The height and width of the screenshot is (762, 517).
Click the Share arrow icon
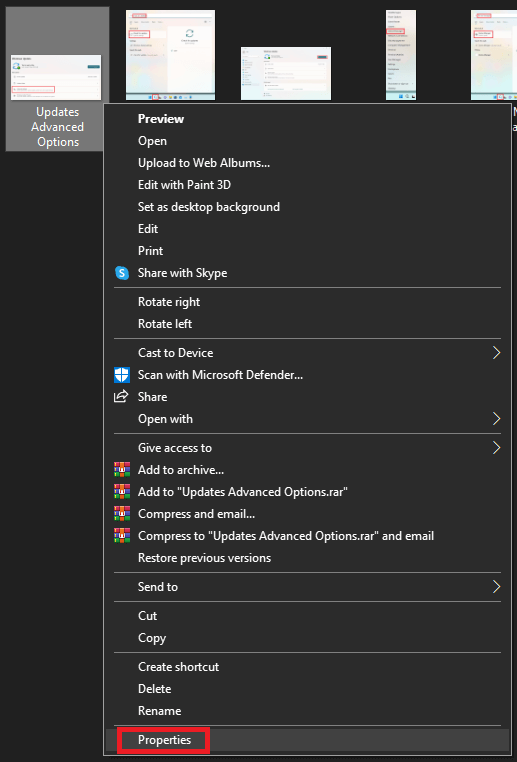(x=121, y=397)
